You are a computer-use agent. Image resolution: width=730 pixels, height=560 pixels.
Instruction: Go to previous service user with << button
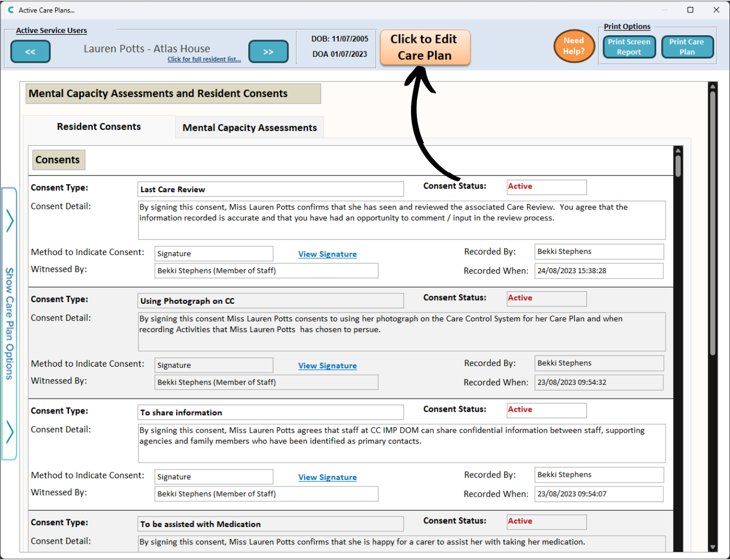click(x=30, y=52)
